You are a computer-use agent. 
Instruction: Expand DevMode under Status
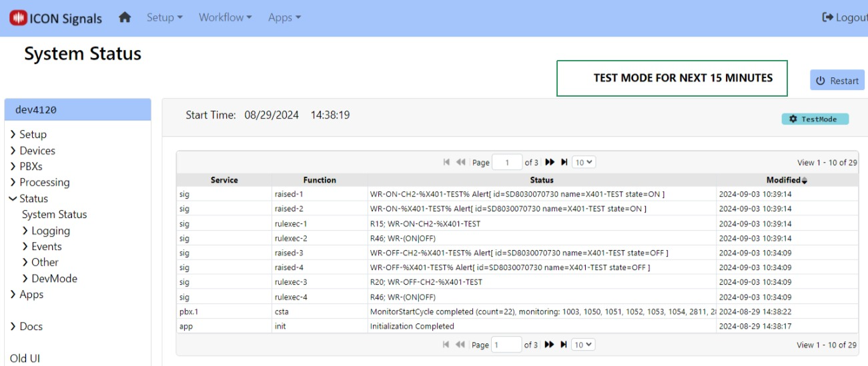click(x=49, y=279)
